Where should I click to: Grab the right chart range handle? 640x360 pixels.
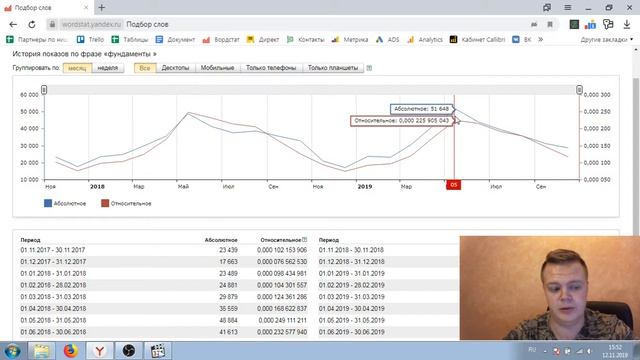[579, 90]
